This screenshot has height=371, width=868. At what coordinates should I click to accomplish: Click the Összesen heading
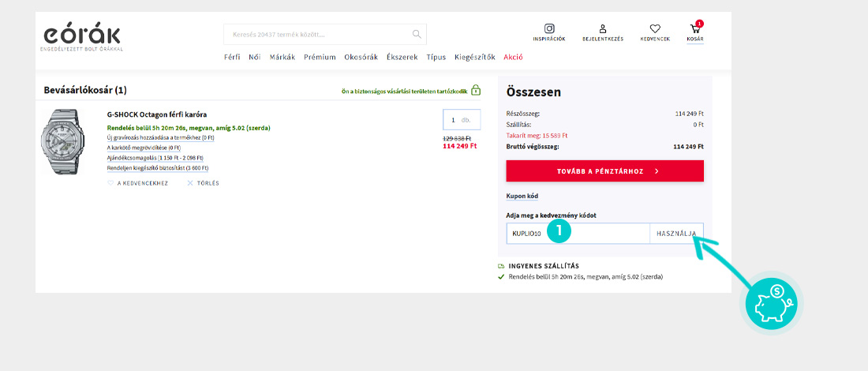(x=533, y=92)
